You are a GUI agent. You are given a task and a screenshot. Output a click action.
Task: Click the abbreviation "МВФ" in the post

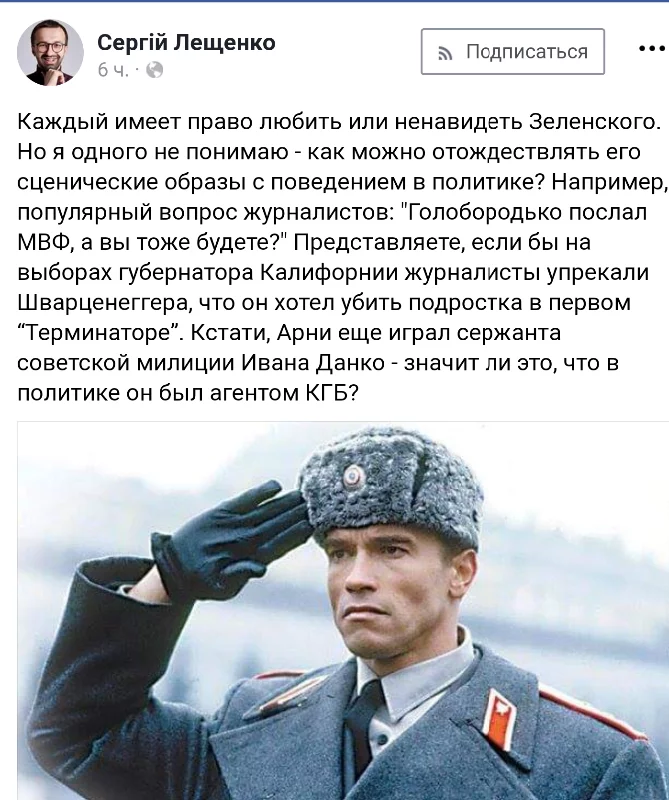pyautogui.click(x=43, y=242)
